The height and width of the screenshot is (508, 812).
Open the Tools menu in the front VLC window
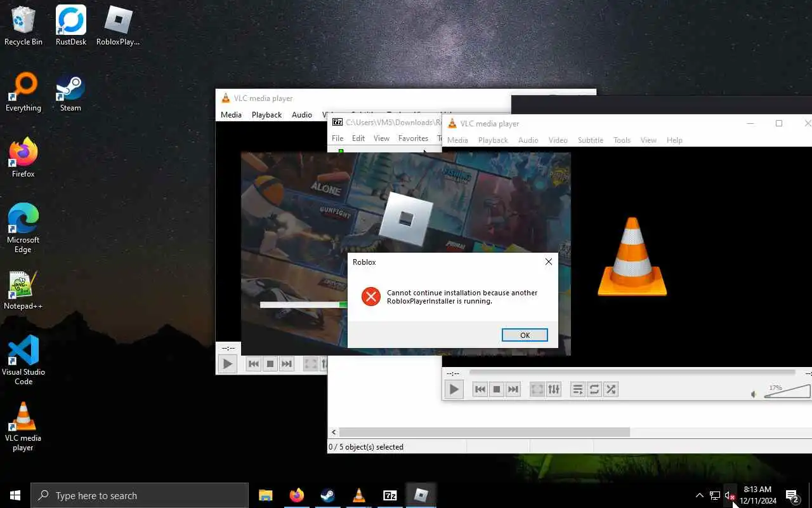coord(622,140)
